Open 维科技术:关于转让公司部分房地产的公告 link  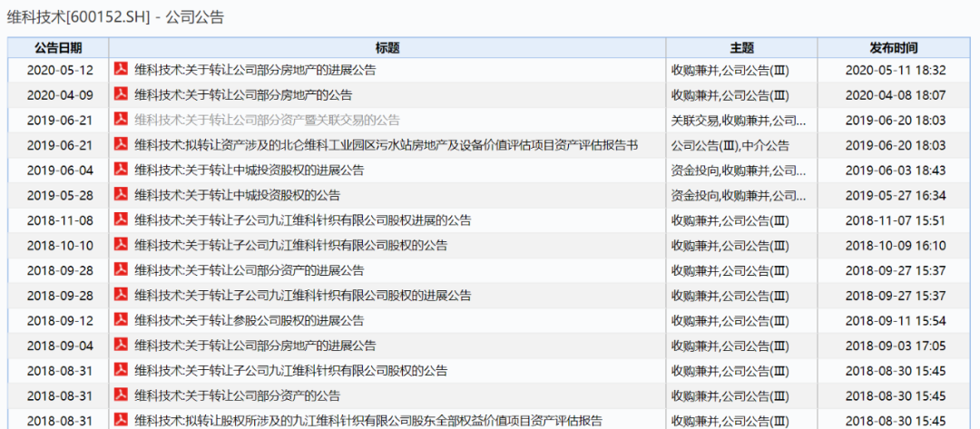[x=243, y=95]
